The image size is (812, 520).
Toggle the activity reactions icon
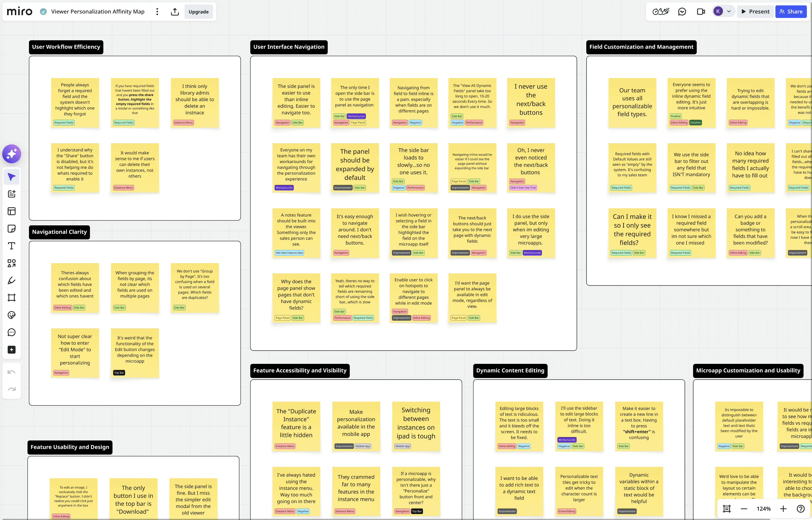tap(660, 12)
